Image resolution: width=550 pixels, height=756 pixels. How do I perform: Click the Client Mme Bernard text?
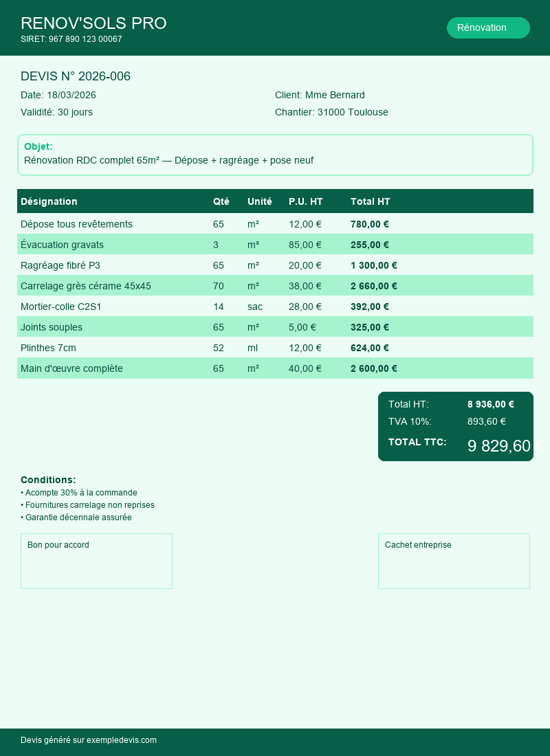[320, 95]
